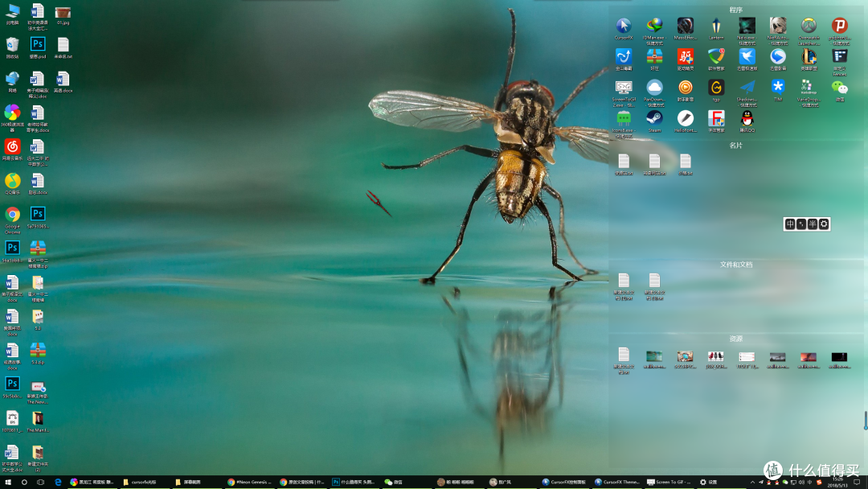The width and height of the screenshot is (868, 489).
Task: Open Task View on taskbar
Action: [40, 483]
